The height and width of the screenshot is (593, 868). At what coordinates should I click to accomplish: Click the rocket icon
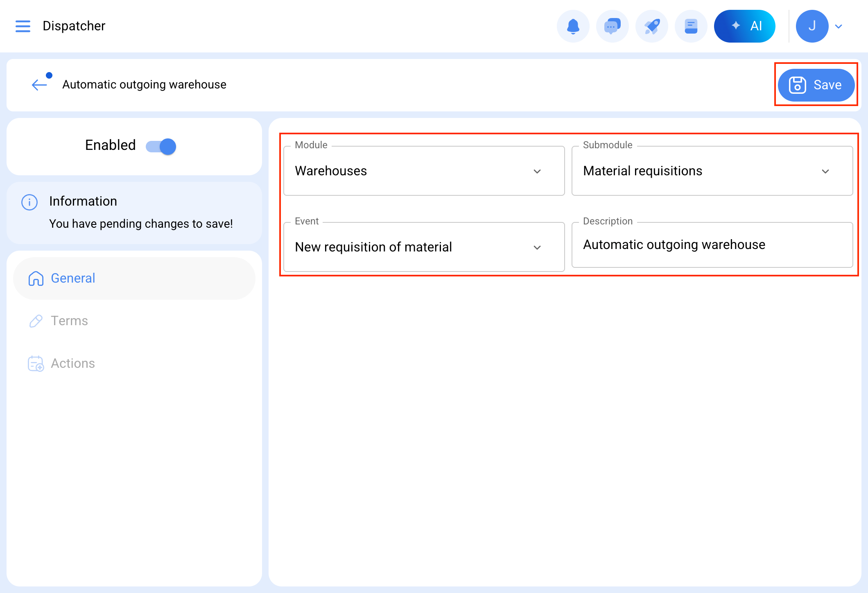[x=652, y=26]
